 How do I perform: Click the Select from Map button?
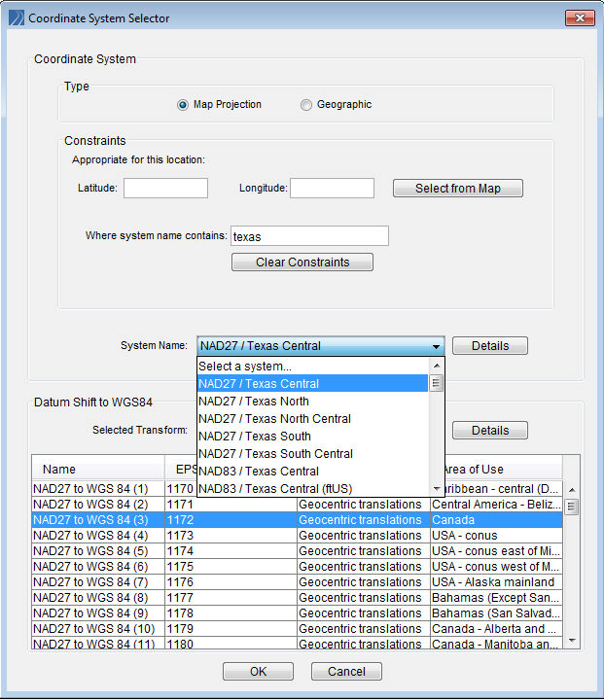point(458,189)
